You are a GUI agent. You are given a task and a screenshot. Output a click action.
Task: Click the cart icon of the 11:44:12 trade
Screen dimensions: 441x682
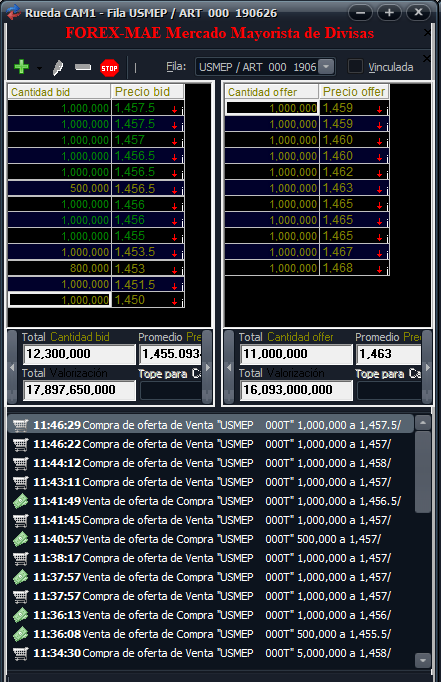(x=20, y=463)
